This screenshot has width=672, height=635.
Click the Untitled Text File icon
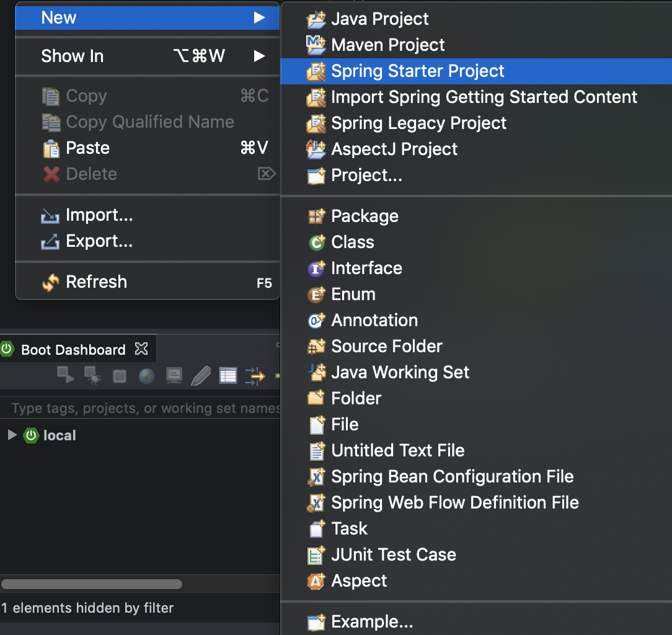[317, 451]
